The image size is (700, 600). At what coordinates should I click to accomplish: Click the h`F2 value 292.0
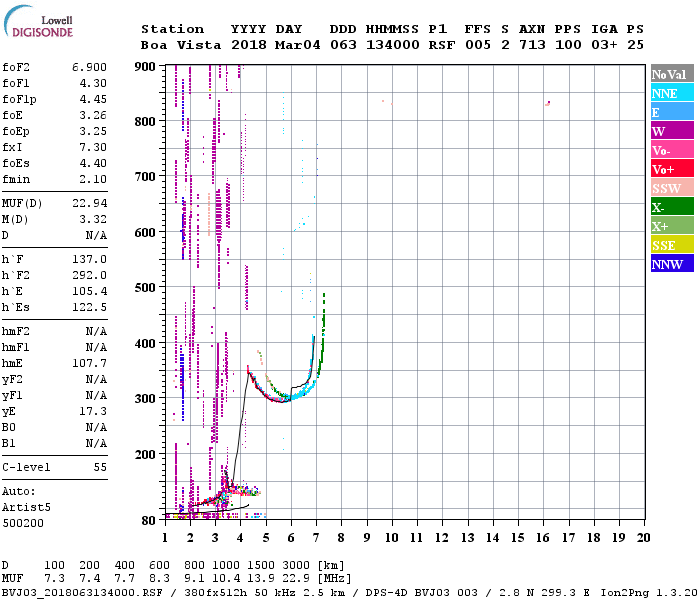pyautogui.click(x=89, y=275)
